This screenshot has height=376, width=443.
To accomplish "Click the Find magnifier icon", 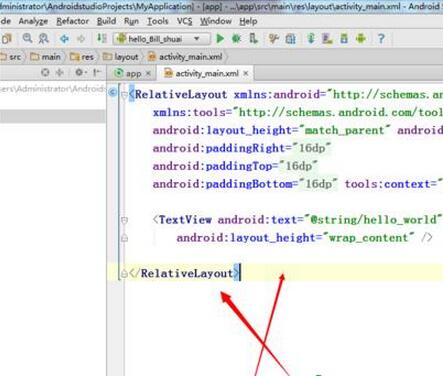I will (x=27, y=39).
